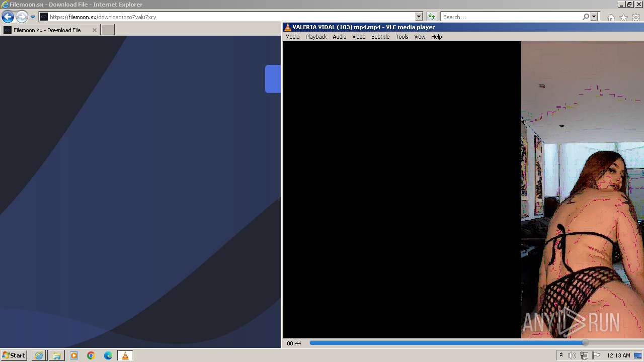The height and width of the screenshot is (362, 644).
Task: Open a new IE tab
Action: 108,30
